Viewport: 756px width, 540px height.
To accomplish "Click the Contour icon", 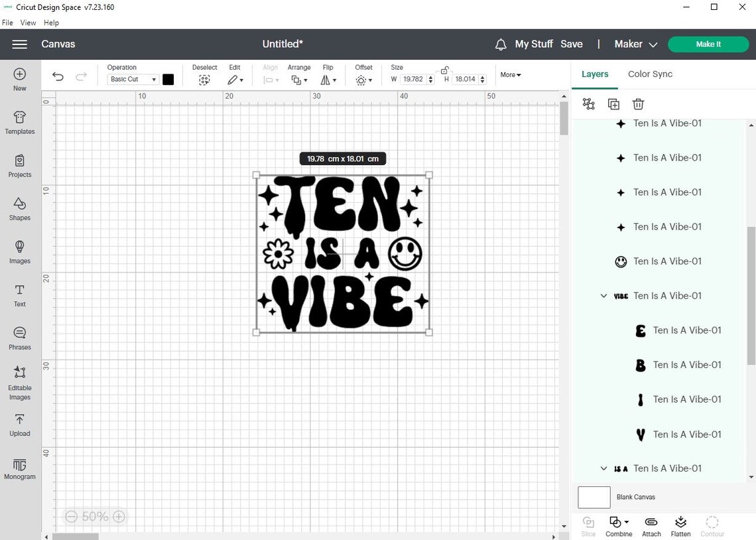I will point(712,525).
